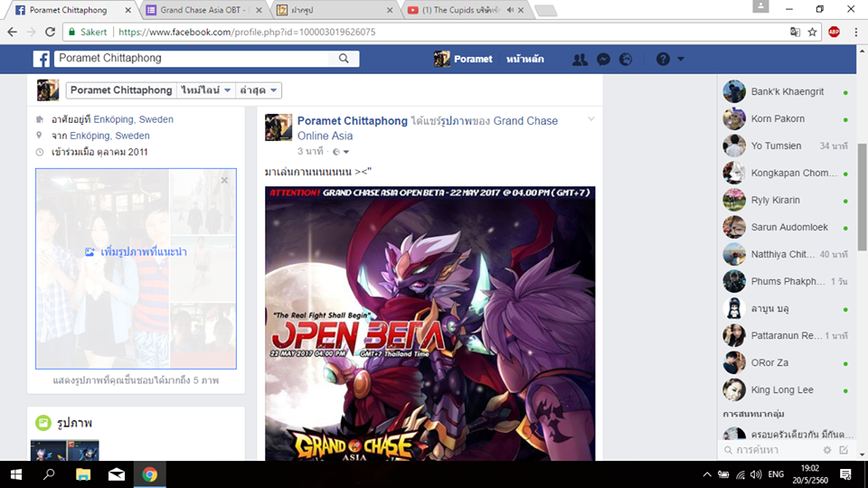Expand ล่าสุด dropdown
Viewport: 868px width, 488px height.
[259, 90]
